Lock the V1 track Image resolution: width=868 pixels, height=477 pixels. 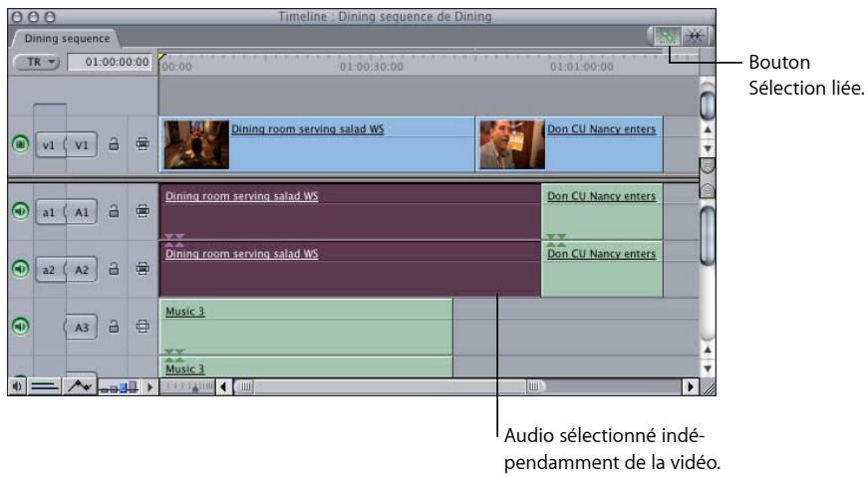pos(114,144)
